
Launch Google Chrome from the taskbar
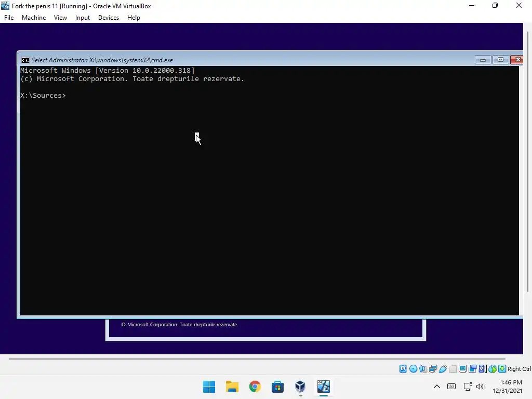[255, 387]
